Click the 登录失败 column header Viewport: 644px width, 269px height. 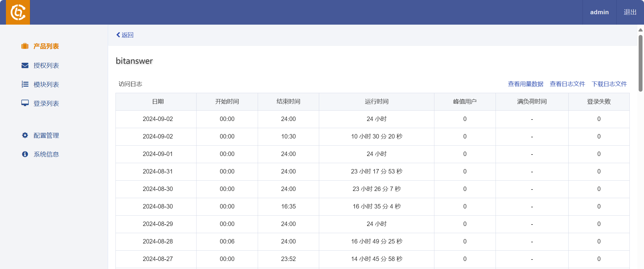click(x=599, y=101)
